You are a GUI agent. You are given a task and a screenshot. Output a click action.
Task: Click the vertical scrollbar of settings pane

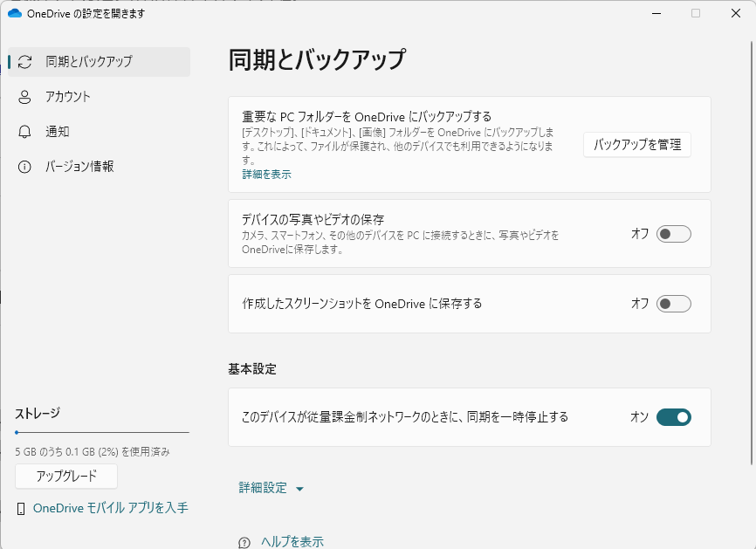(751, 253)
